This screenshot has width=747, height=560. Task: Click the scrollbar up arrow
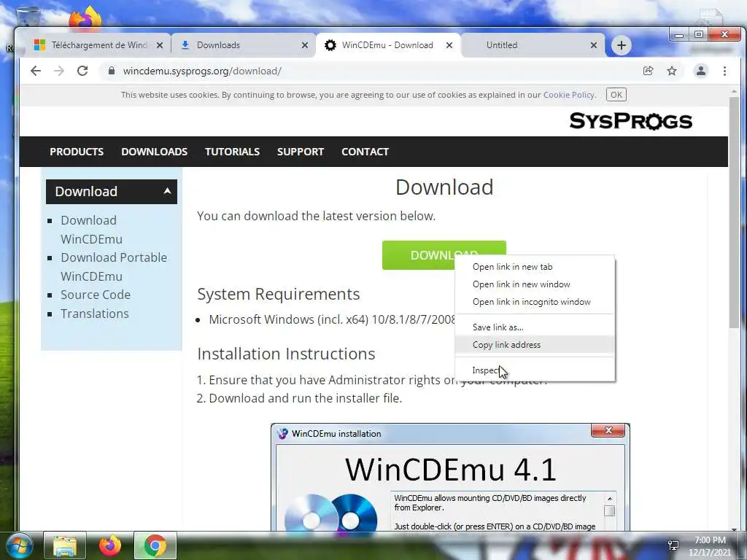734,90
